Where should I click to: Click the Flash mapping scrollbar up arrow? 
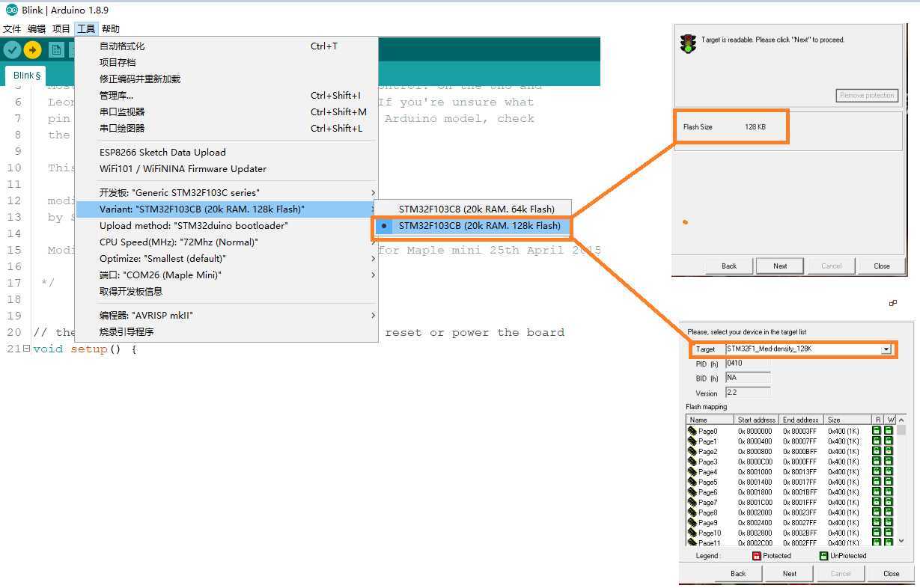click(x=901, y=420)
